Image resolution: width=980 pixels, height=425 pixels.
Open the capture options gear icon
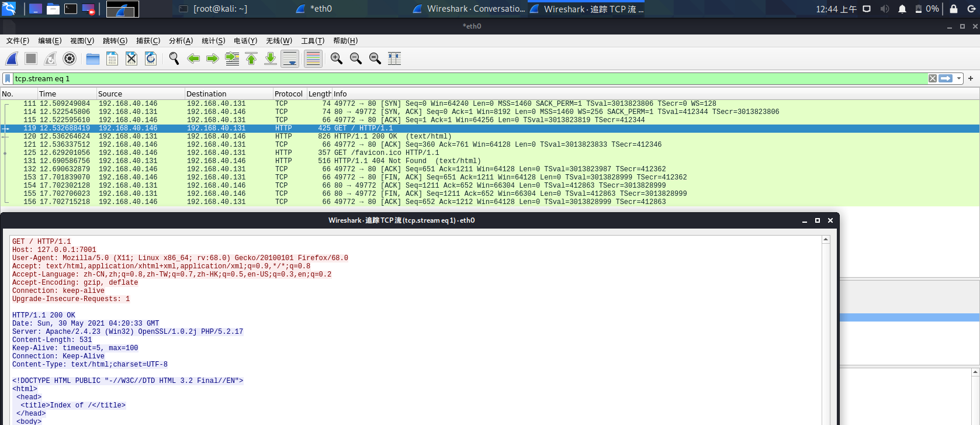click(70, 58)
